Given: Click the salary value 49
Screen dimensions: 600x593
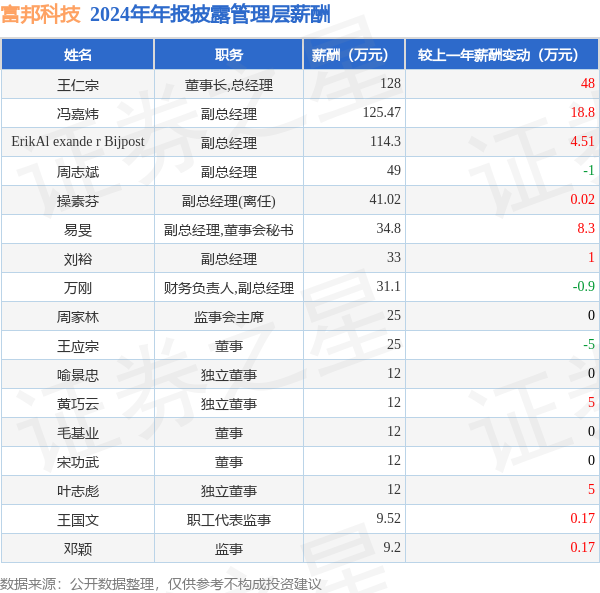Looking at the screenshot, I should pos(394,170).
